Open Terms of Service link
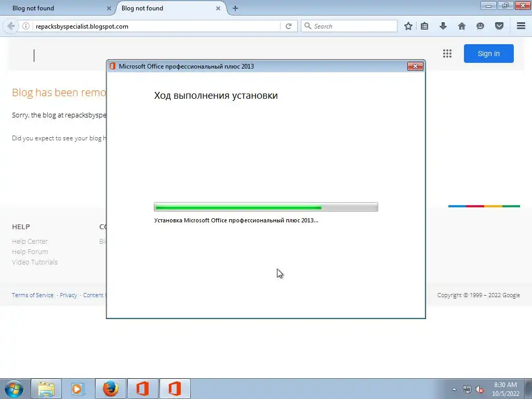The width and height of the screenshot is (532, 399). point(33,295)
